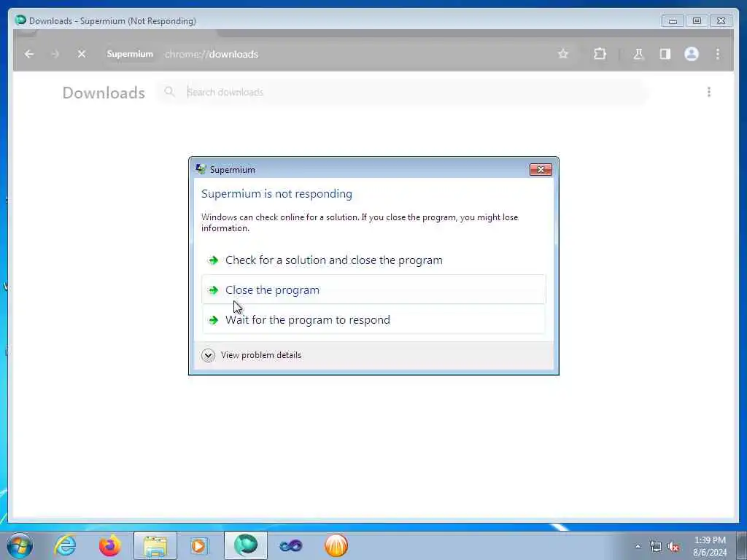
Task: Choose Check for a solution and close the program
Action: (x=373, y=260)
